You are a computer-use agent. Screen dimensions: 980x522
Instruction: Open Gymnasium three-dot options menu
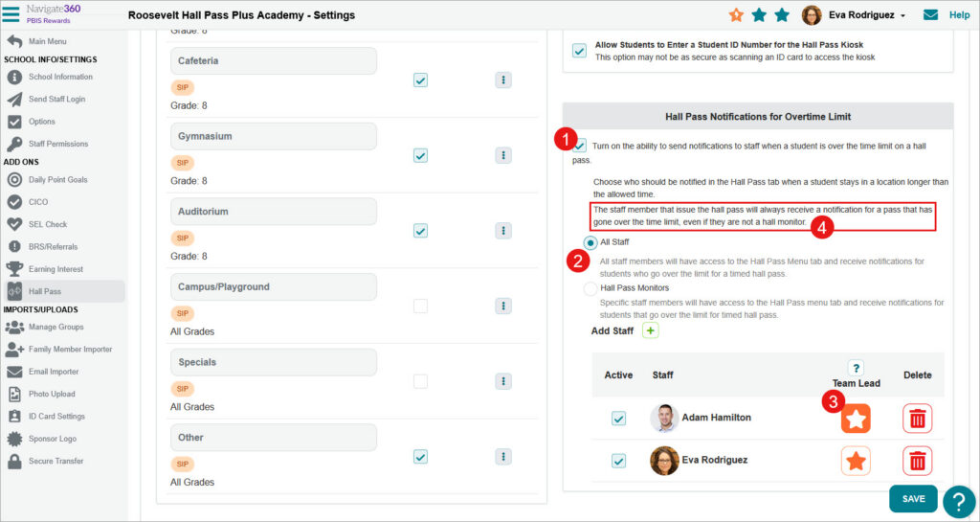click(x=503, y=155)
